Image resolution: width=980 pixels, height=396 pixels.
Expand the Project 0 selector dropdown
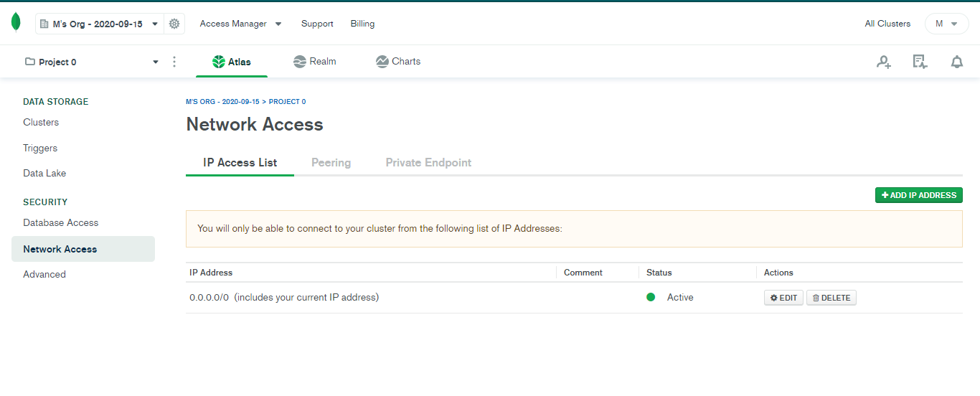coord(92,62)
